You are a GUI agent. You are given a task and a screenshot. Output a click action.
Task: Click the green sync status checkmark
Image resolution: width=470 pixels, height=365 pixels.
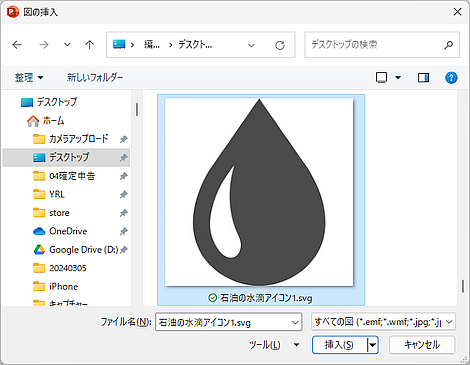[212, 298]
